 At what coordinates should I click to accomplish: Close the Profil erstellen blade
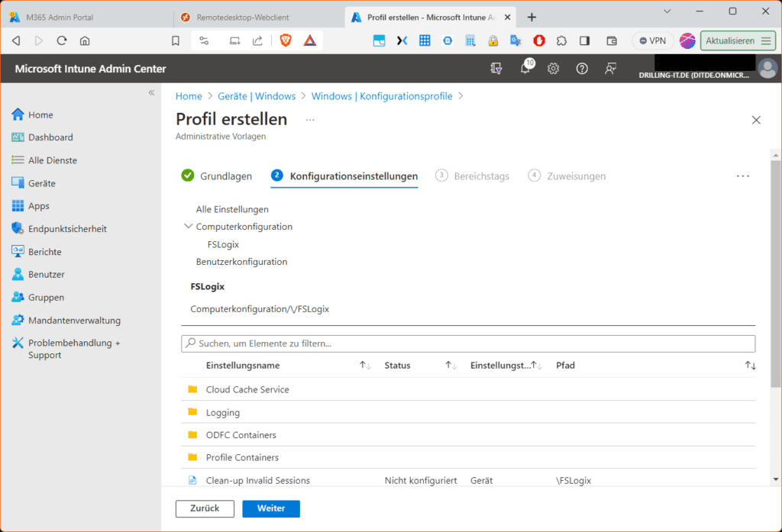coord(756,120)
